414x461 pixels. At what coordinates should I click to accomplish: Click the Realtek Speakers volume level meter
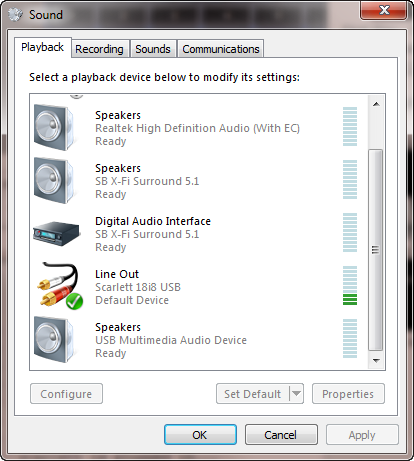pos(350,127)
